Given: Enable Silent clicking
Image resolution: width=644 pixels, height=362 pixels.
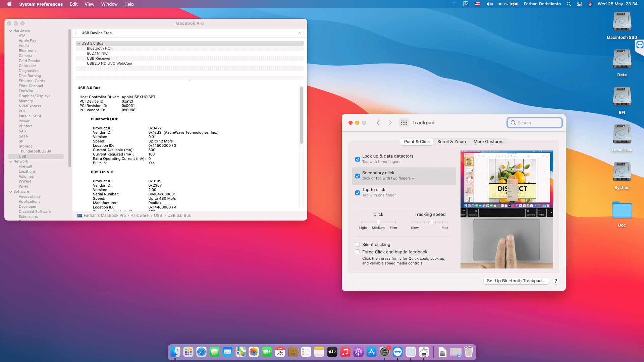Looking at the screenshot, I should click(357, 244).
